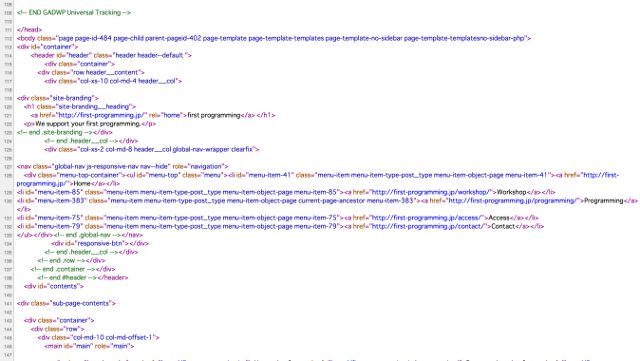Click the 'We support your first programming.' paragraph
The width and height of the screenshot is (640, 361).
coord(90,124)
